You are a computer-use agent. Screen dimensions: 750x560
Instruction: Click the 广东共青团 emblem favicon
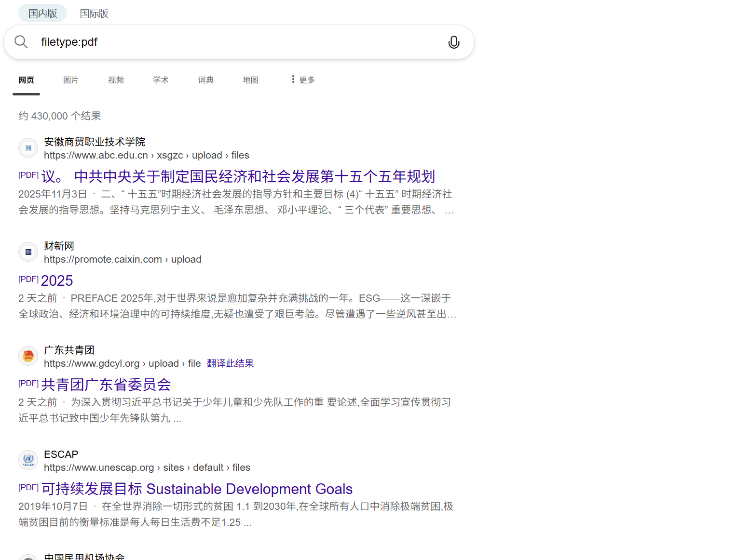click(x=28, y=356)
